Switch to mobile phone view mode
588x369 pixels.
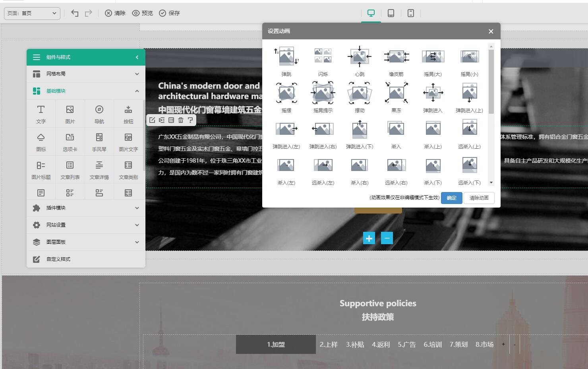(410, 13)
